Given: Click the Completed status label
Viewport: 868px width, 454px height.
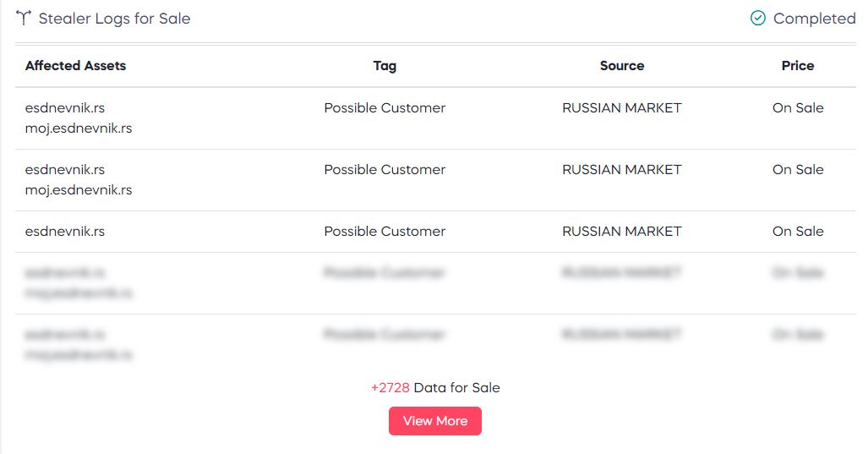Looking at the screenshot, I should 814,19.
